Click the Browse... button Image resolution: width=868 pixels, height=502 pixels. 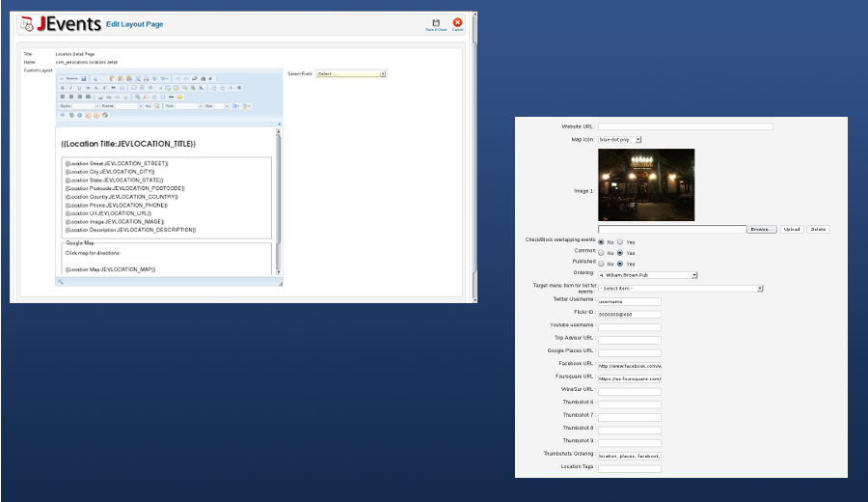[761, 229]
